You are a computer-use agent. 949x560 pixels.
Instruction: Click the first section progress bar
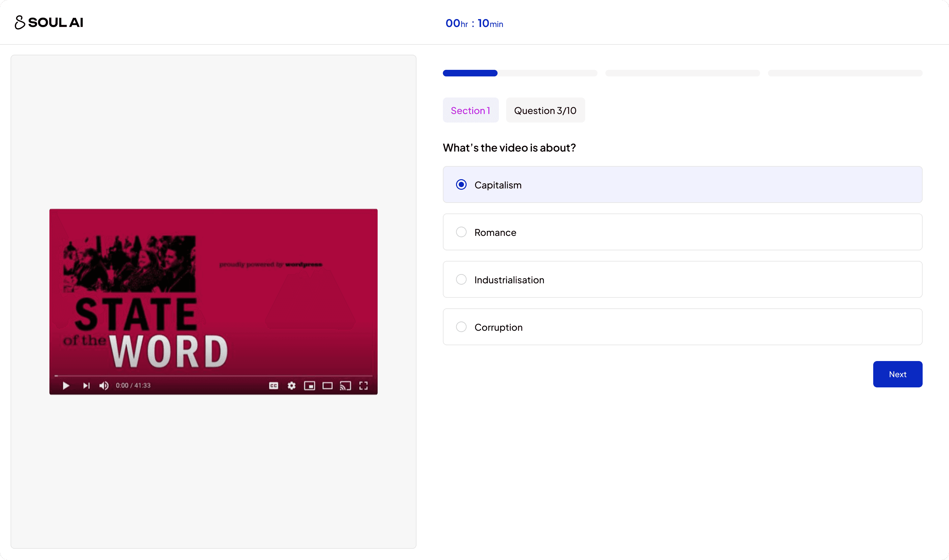click(x=520, y=73)
